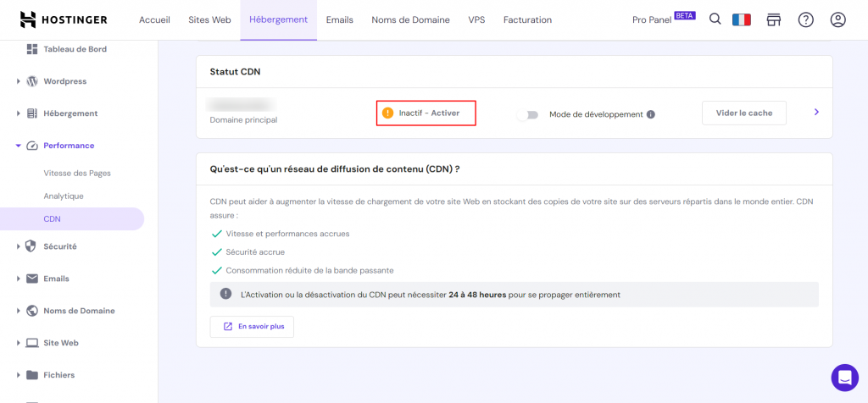Open the search magnifier icon

click(x=715, y=19)
